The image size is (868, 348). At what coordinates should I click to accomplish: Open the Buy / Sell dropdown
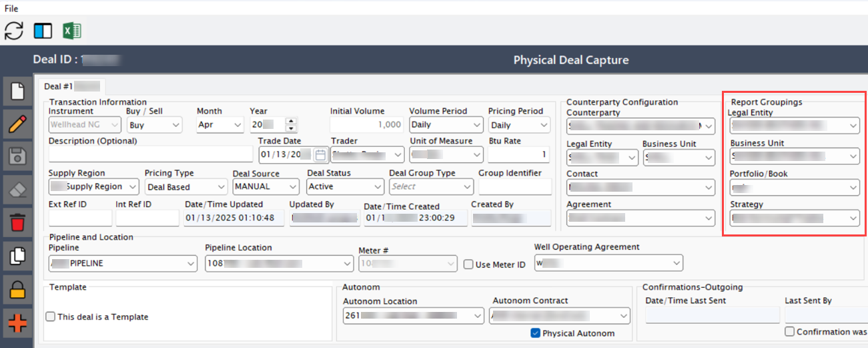pos(154,125)
